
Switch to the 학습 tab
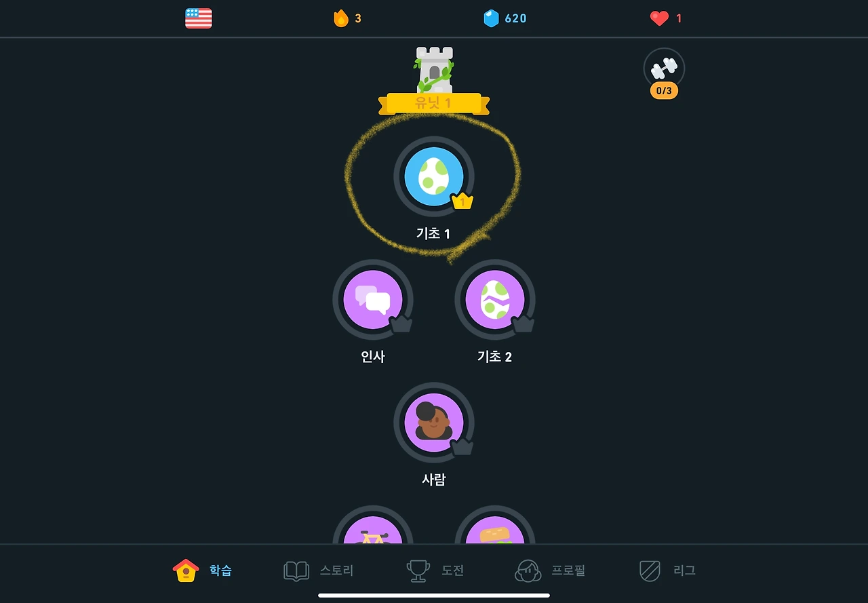pos(203,570)
